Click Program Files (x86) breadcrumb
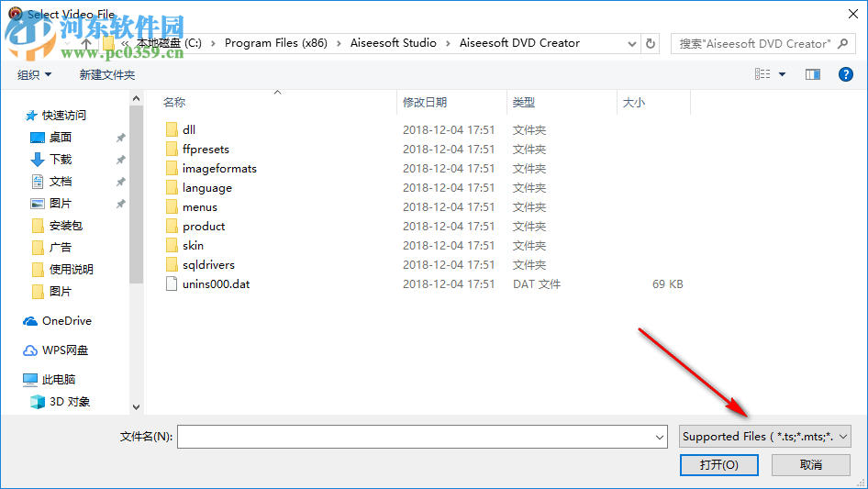Screen dimensions: 868x489 (x=275, y=43)
